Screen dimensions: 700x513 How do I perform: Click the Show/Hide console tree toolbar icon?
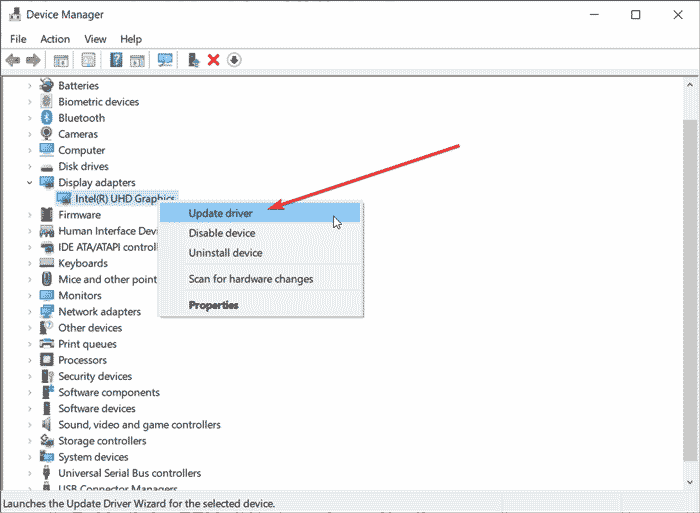tap(61, 60)
